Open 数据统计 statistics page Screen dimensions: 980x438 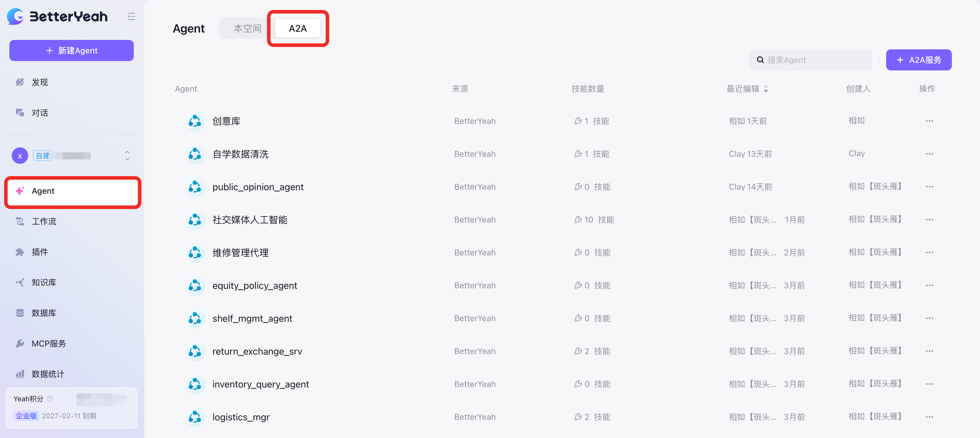coord(48,374)
